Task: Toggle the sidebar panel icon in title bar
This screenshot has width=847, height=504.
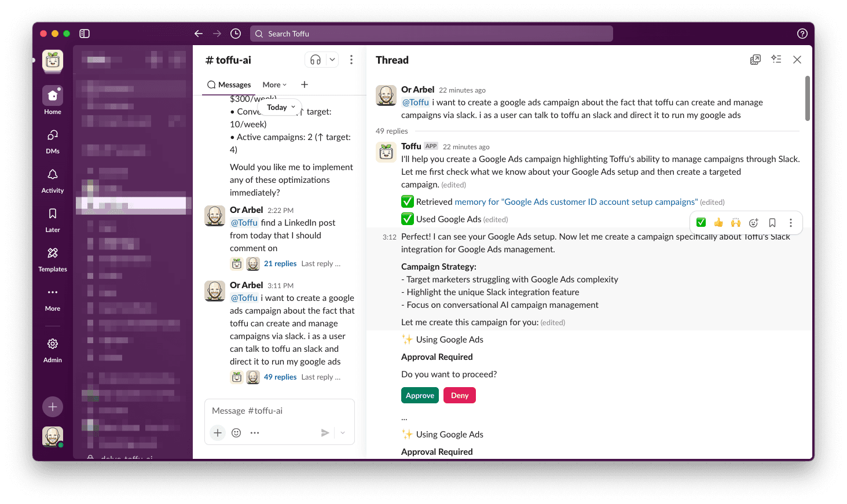Action: point(85,34)
